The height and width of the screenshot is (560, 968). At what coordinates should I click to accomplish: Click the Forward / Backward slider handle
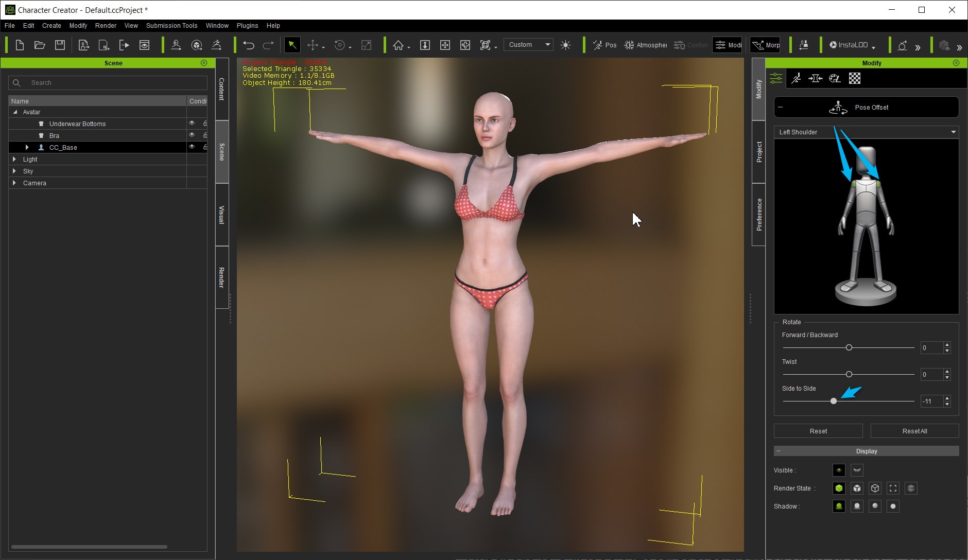[x=849, y=347]
